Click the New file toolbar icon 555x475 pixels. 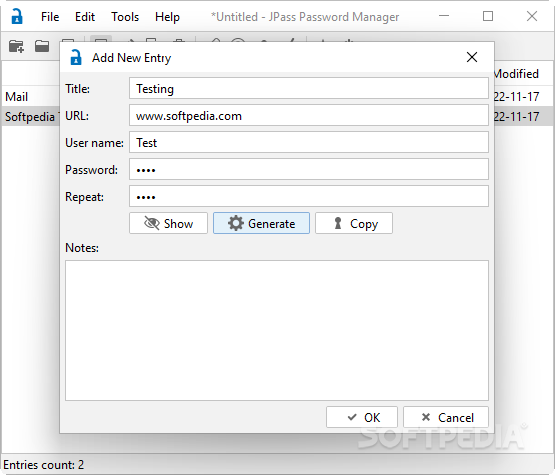[16, 46]
